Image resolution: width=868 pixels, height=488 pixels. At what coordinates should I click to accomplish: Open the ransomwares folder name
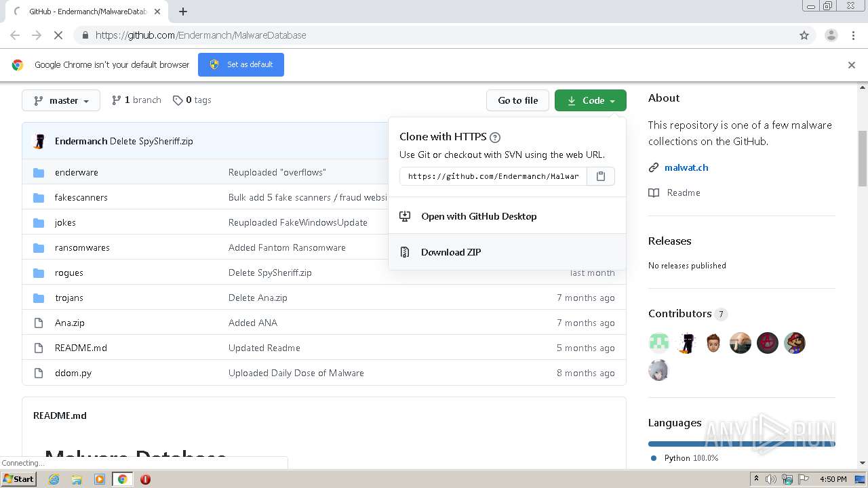[82, 247]
